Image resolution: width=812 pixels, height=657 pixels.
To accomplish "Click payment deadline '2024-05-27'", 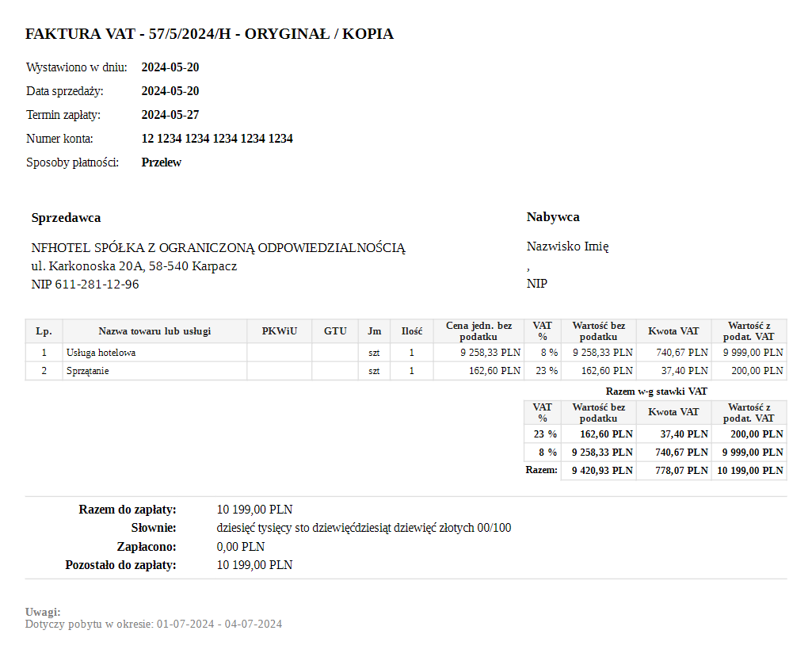I will [170, 115].
